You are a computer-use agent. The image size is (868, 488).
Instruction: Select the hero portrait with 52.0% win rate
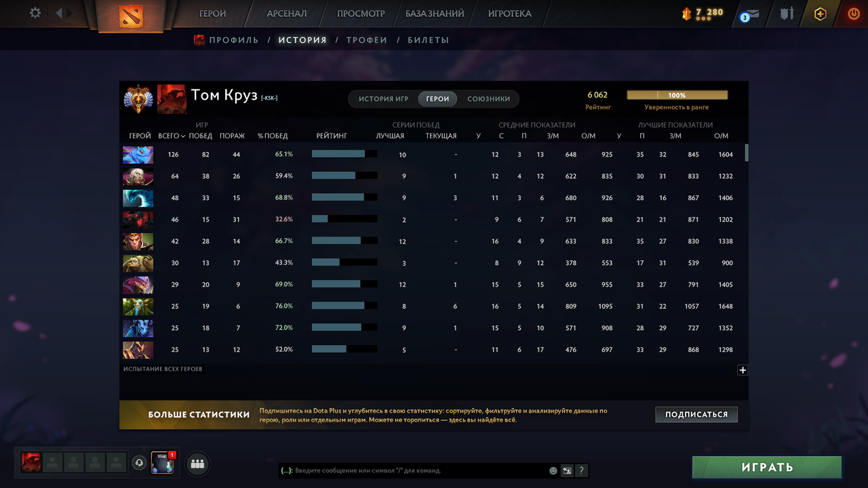(x=138, y=350)
